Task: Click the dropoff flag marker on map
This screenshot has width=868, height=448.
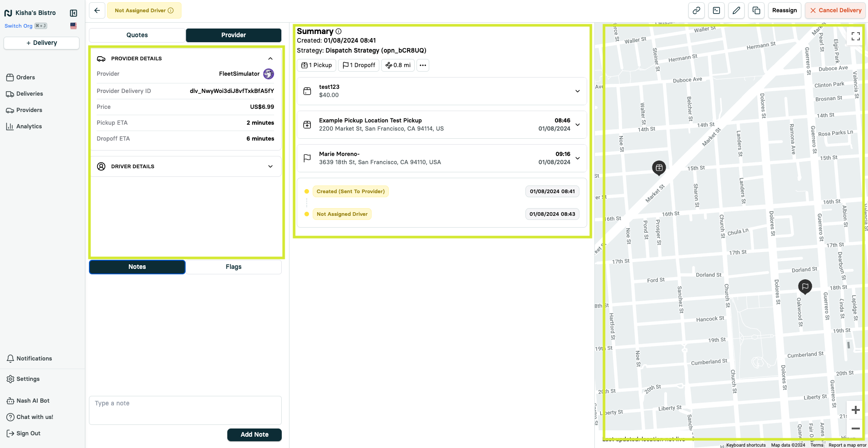Action: (804, 286)
